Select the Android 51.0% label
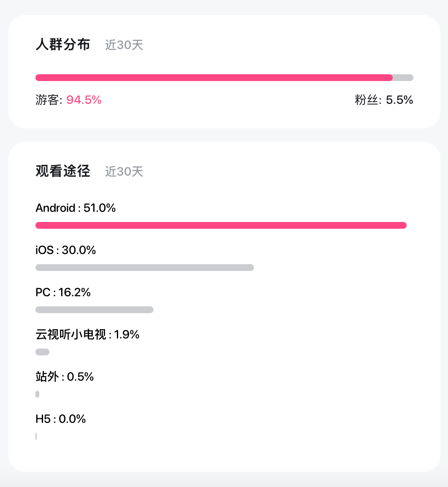448x487 pixels. tap(76, 208)
